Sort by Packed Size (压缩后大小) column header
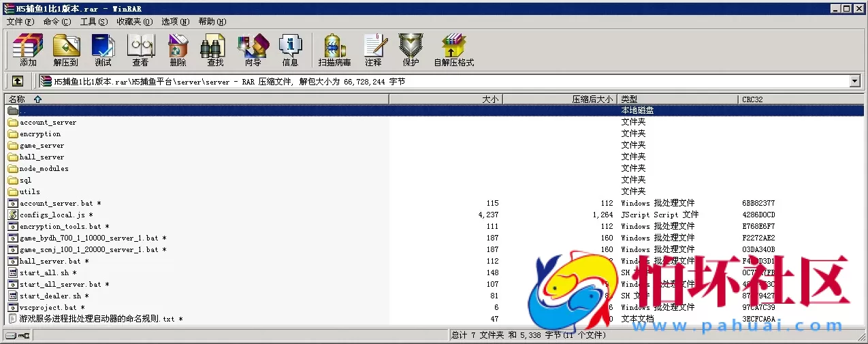868x344 pixels. [x=560, y=99]
